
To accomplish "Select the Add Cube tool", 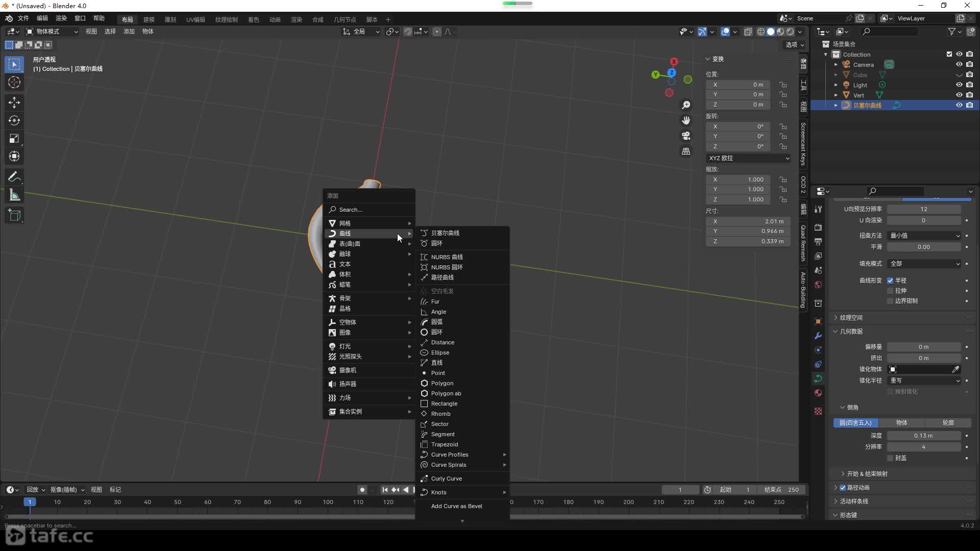I will click(14, 215).
